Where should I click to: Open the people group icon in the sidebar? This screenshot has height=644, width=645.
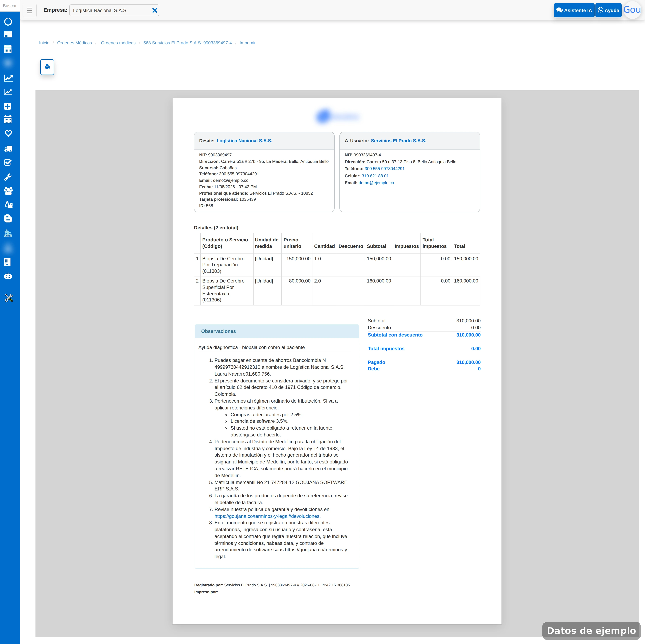click(x=8, y=191)
